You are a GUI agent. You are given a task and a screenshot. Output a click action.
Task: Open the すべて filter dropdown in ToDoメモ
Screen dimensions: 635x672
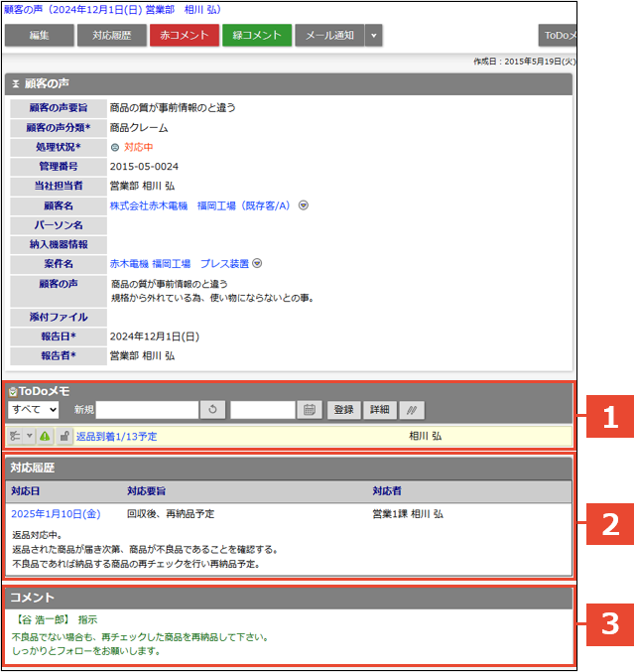pos(33,410)
